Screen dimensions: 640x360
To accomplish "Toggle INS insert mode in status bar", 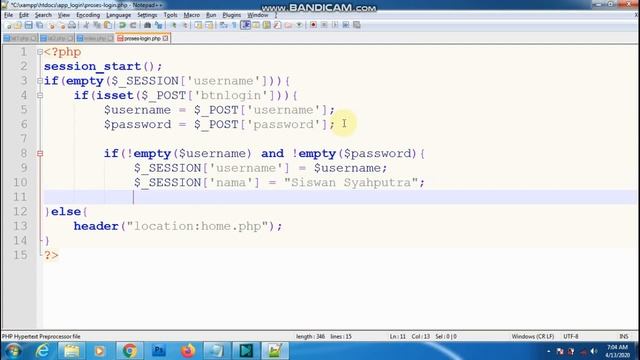I will [624, 336].
